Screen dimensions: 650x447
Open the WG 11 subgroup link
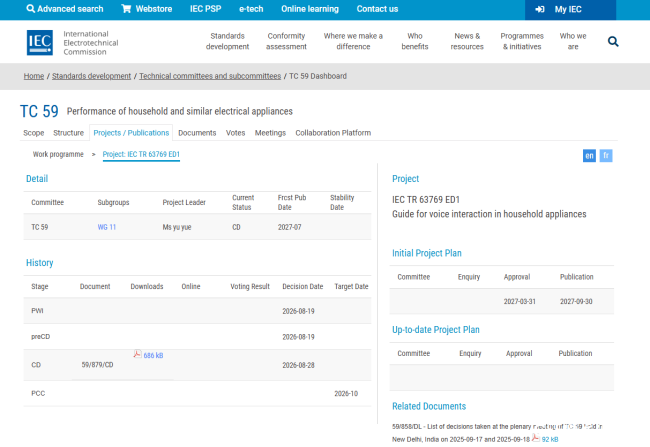coord(107,227)
